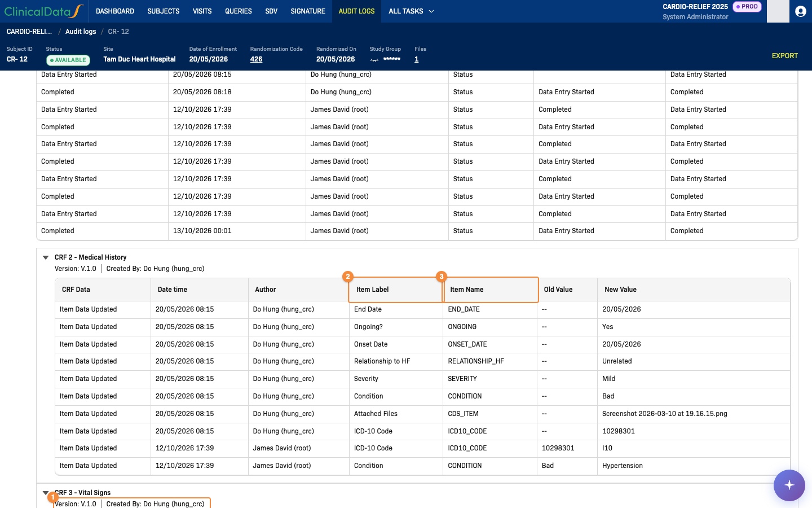Click the CARDIO-RELI... breadcrumb

point(29,32)
